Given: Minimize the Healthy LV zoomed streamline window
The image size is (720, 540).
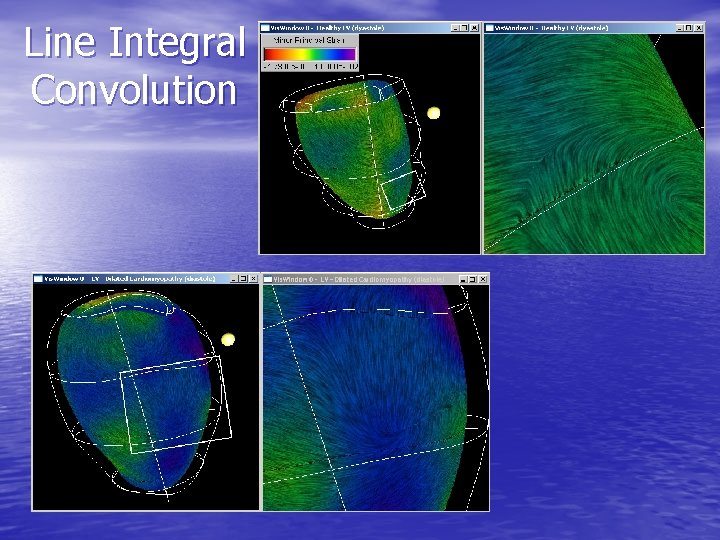Looking at the screenshot, I should [680, 28].
